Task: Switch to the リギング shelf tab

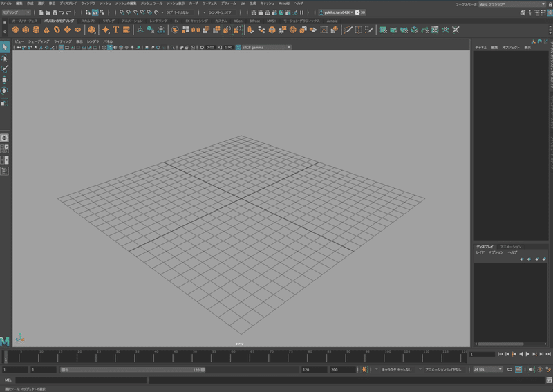Action: (109, 21)
